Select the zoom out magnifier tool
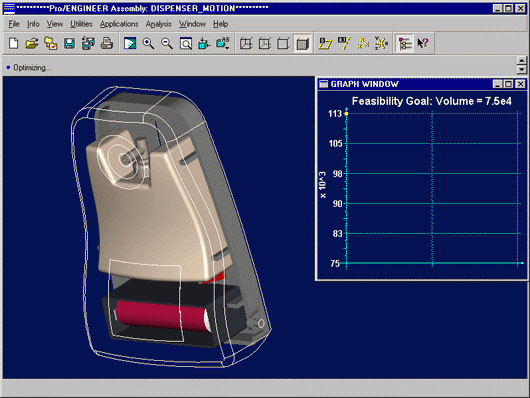530x398 pixels. point(167,43)
